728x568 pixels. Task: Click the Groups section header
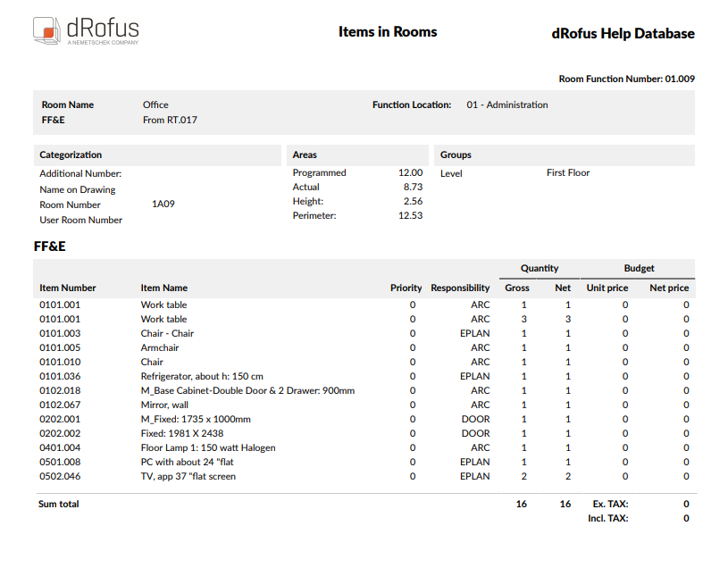(456, 155)
